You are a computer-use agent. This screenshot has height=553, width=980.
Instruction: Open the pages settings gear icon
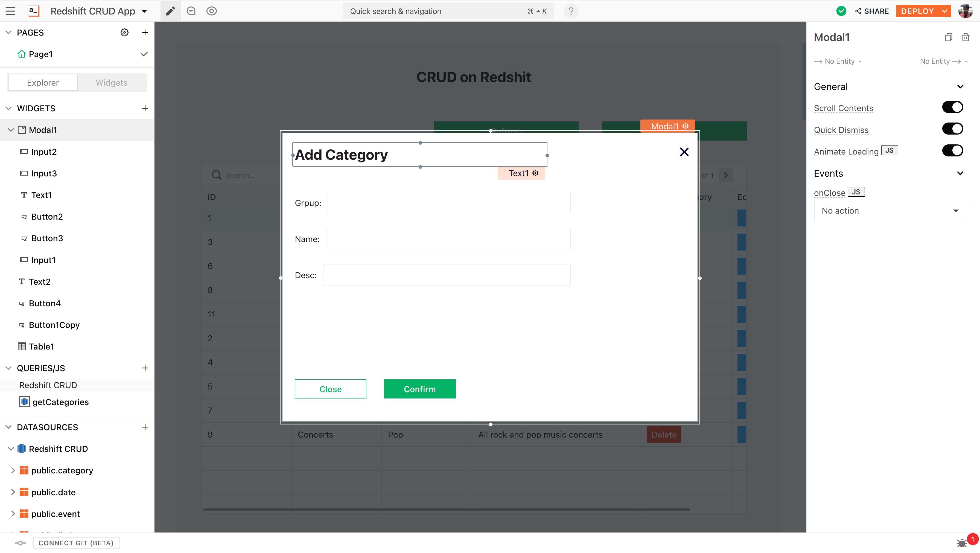tap(124, 32)
